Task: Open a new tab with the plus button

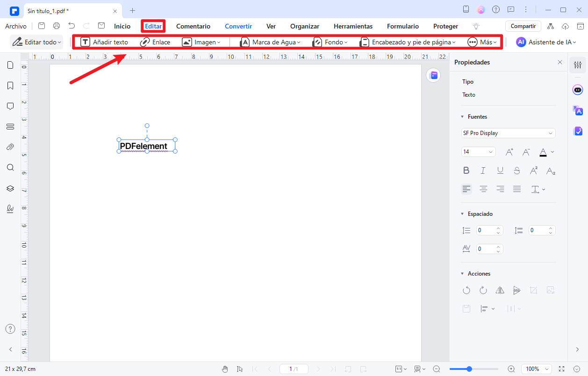Action: pos(133,10)
